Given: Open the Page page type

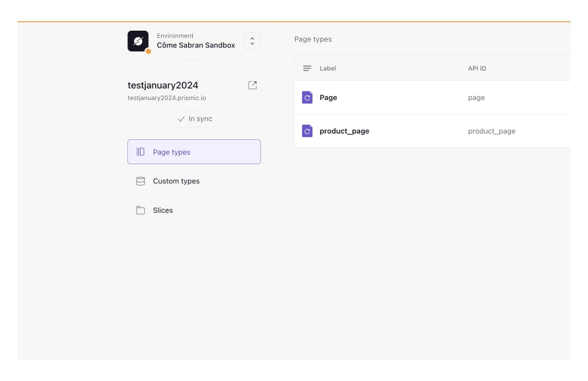Looking at the screenshot, I should (x=328, y=98).
